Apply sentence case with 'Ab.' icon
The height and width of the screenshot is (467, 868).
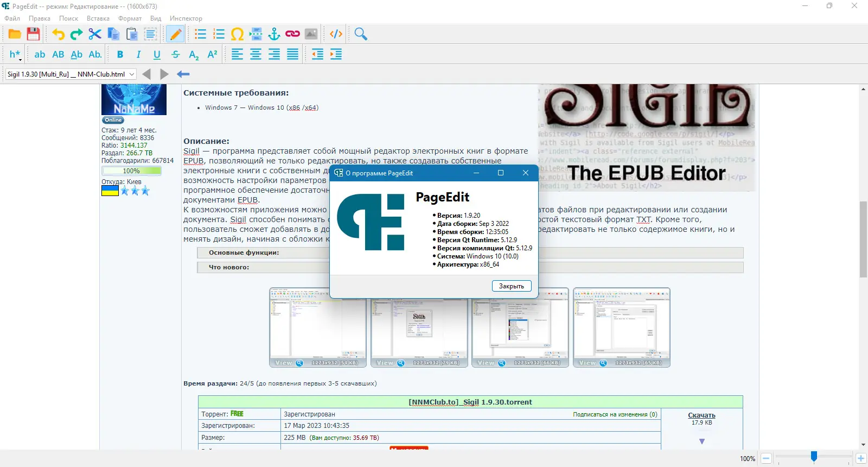click(x=95, y=54)
